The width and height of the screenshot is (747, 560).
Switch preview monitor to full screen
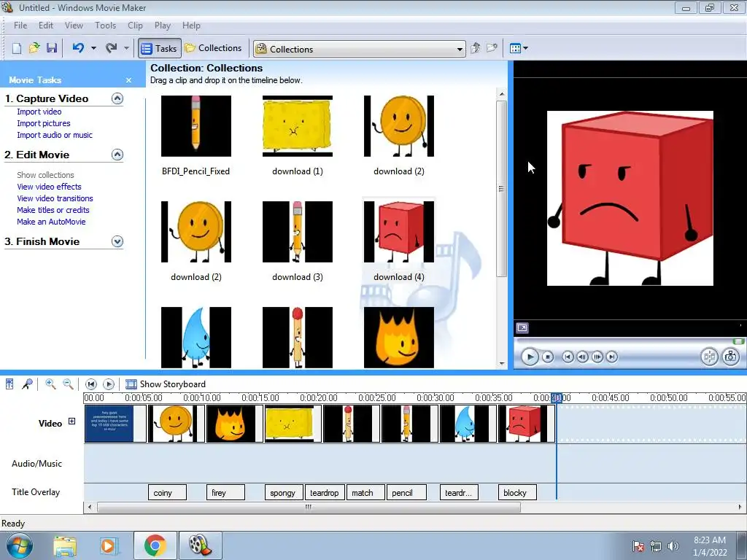pyautogui.click(x=522, y=328)
